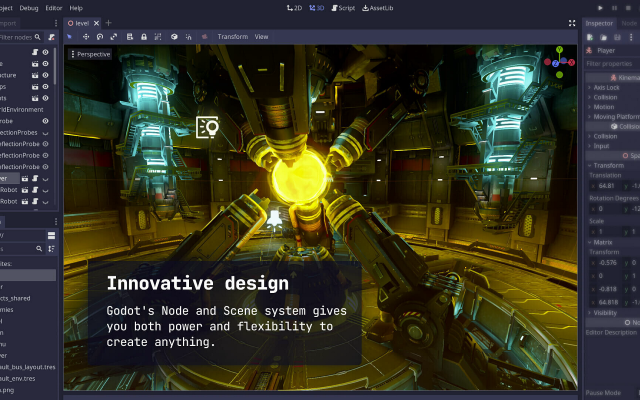Close the level scene tab
640x400 pixels.
pos(97,23)
